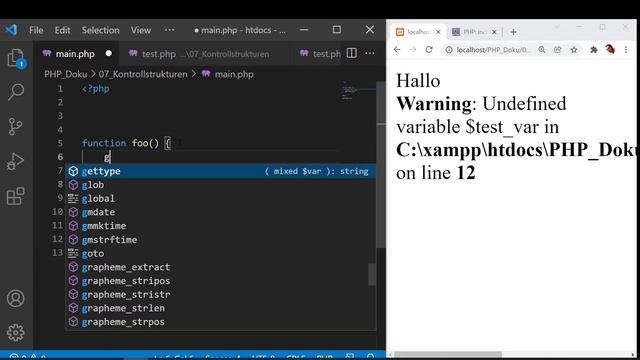This screenshot has height=360, width=640.
Task: Select grapheme_stripos from the suggestions
Action: [220, 281]
